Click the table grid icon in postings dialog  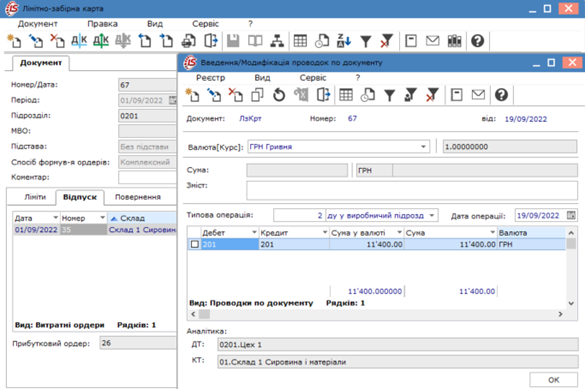346,95
